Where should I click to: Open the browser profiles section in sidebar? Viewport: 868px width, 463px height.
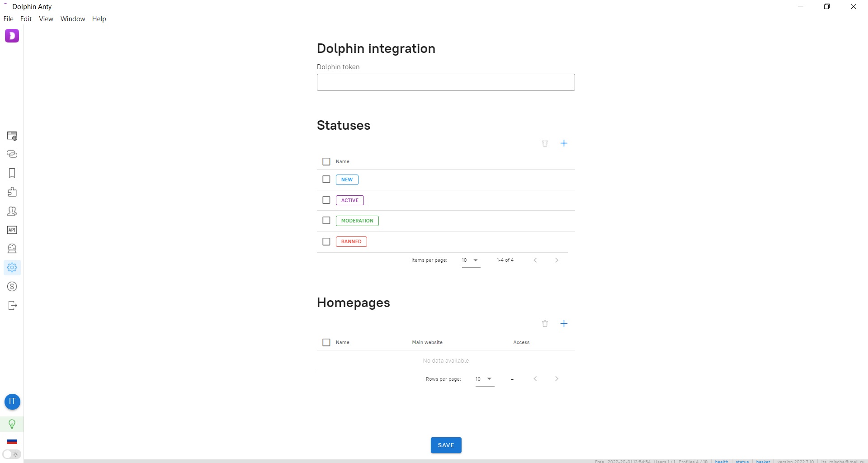12,136
